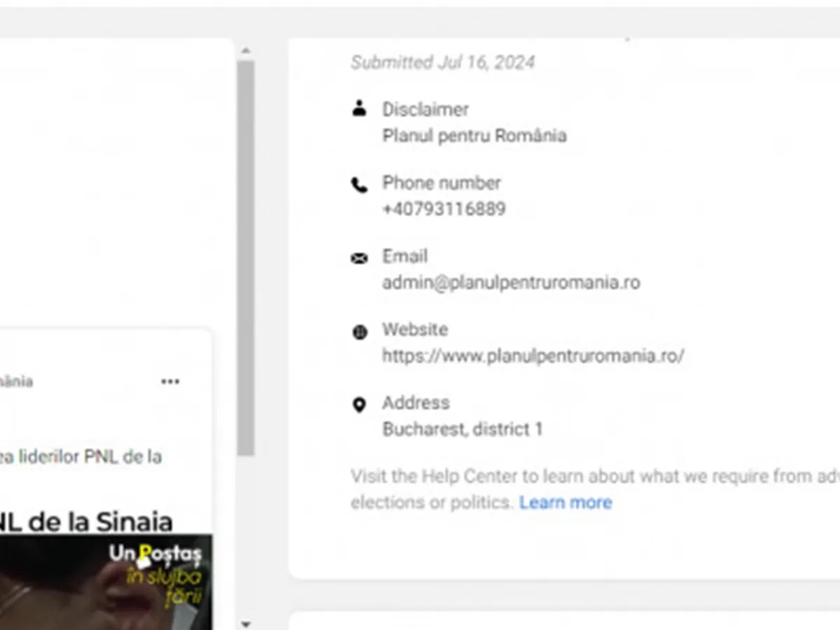Image resolution: width=840 pixels, height=630 pixels.
Task: Click the 'Bucharest, district 1' address text
Action: (462, 429)
